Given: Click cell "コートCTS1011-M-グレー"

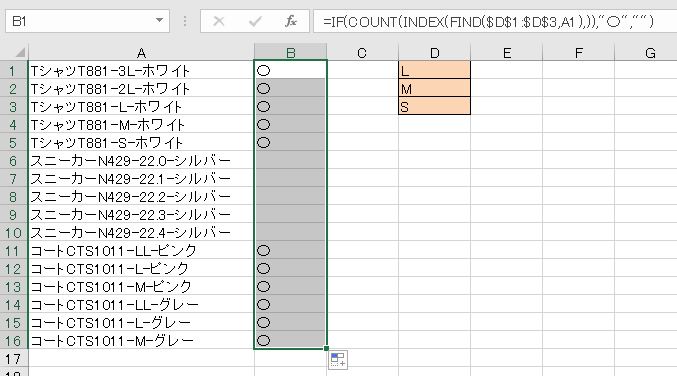Looking at the screenshot, I should click(141, 341).
